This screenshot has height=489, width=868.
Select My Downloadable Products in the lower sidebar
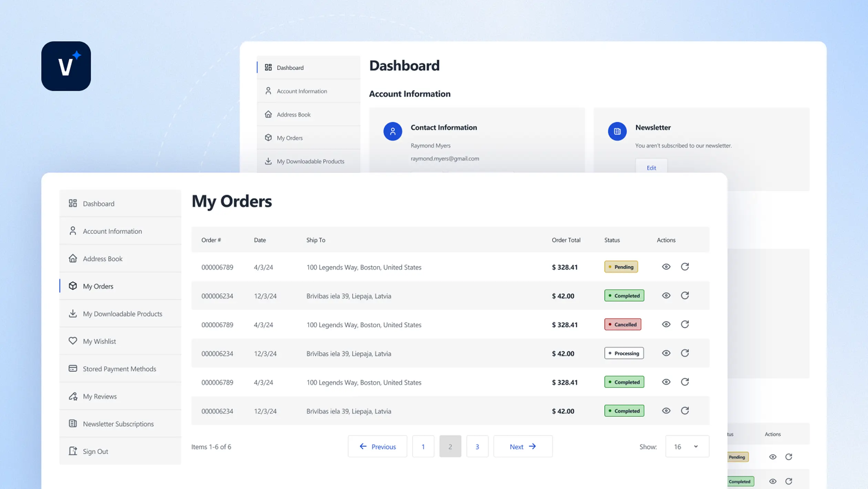pos(122,314)
